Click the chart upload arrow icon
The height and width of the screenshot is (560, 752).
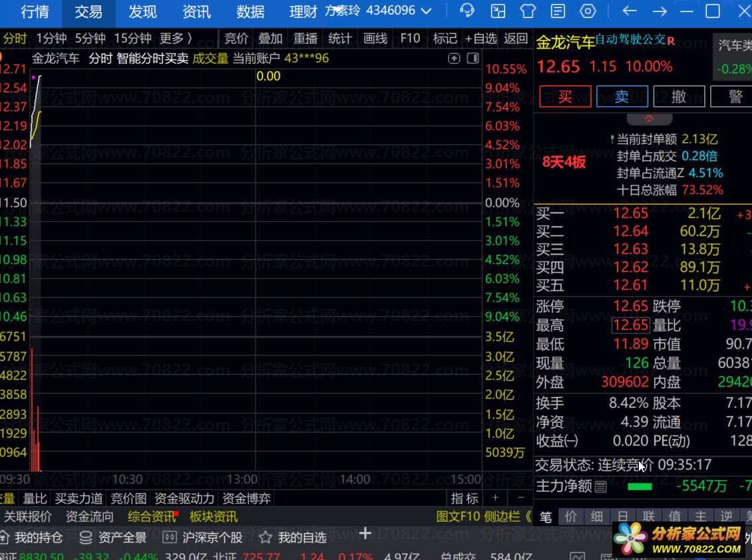click(x=454, y=59)
